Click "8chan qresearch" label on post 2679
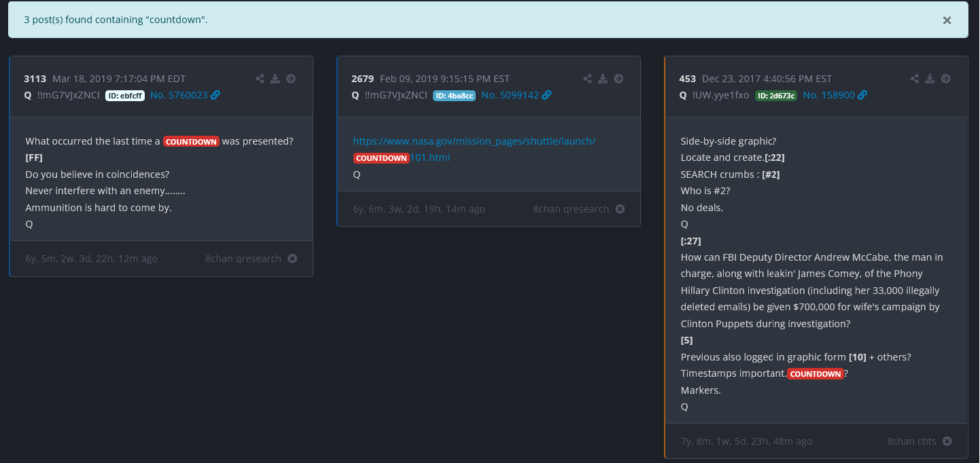Screen dimensions: 980x463 (571, 209)
